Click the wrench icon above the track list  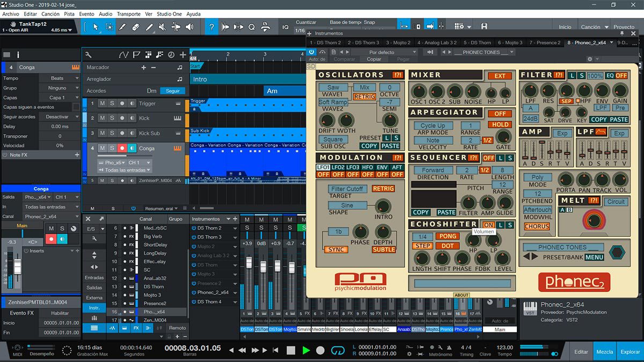pos(89,54)
